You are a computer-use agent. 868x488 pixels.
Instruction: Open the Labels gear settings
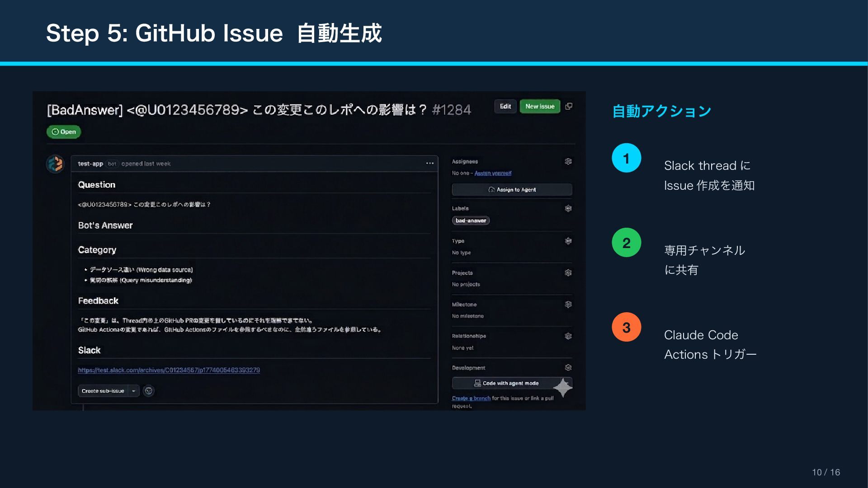click(x=568, y=208)
